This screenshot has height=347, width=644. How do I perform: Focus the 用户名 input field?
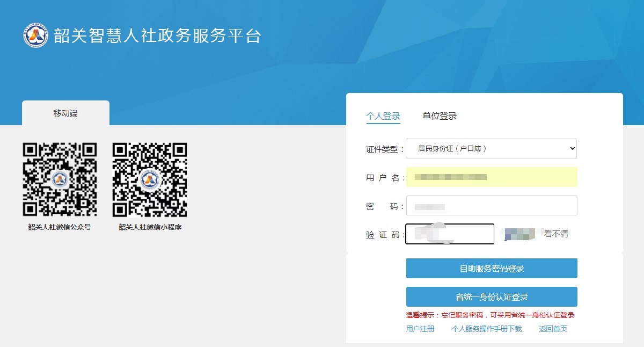491,177
